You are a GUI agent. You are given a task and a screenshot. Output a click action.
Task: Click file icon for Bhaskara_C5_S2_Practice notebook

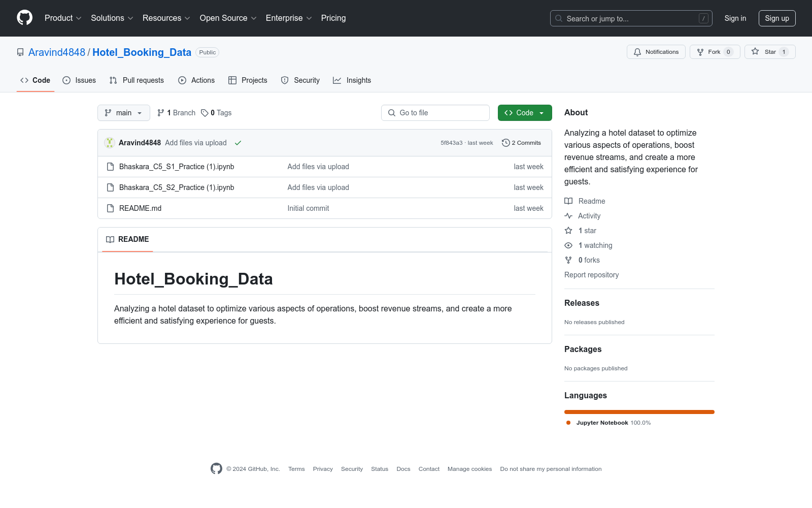pos(110,187)
